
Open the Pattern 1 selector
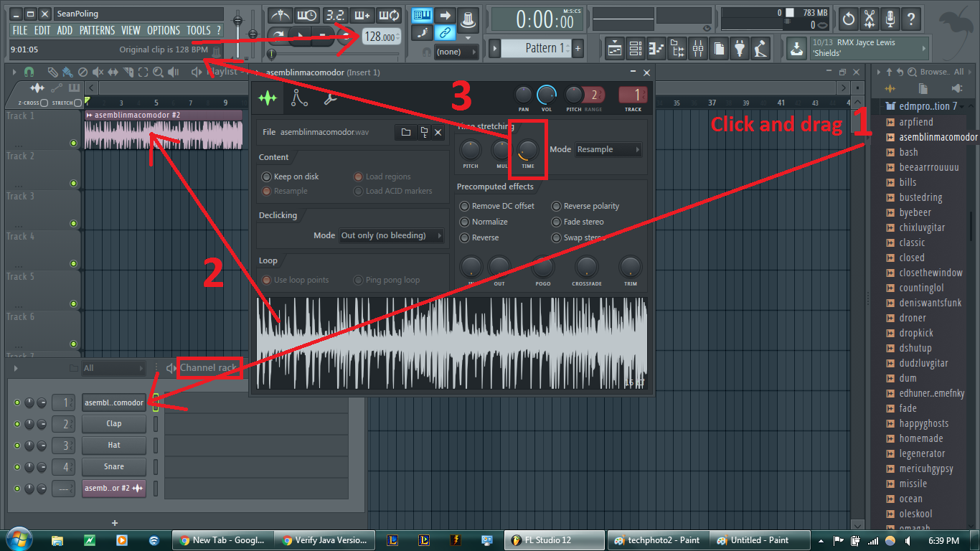(536, 48)
